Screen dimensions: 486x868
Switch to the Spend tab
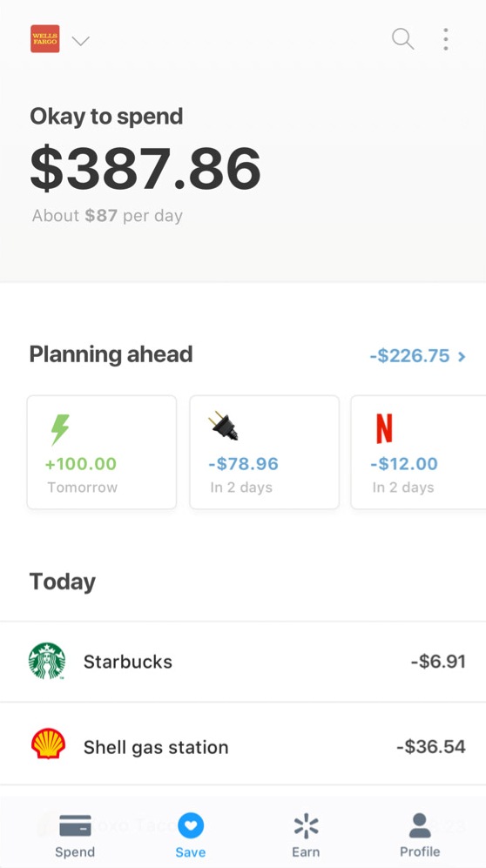75,836
